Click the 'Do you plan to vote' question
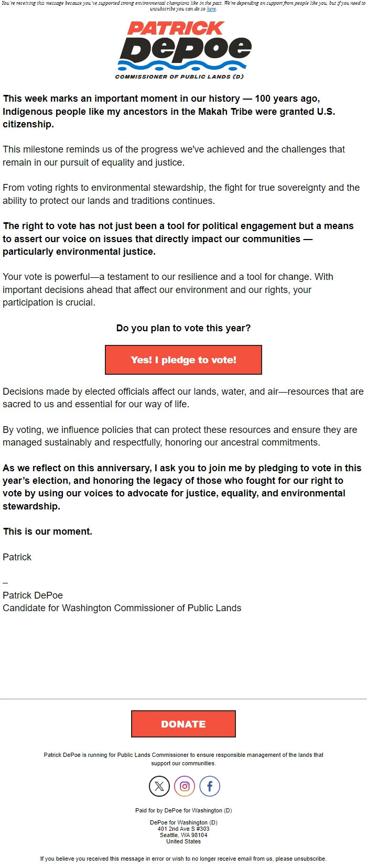The height and width of the screenshot is (868, 367). [x=183, y=328]
